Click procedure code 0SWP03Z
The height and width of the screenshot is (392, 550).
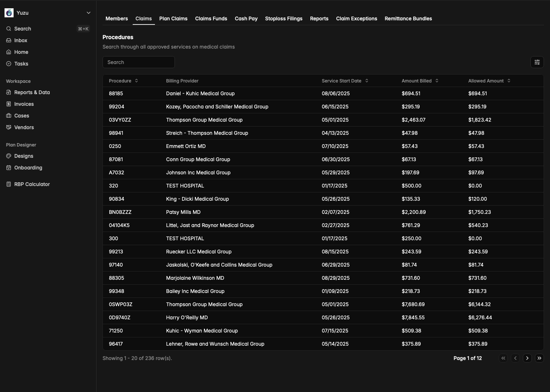[x=121, y=304]
